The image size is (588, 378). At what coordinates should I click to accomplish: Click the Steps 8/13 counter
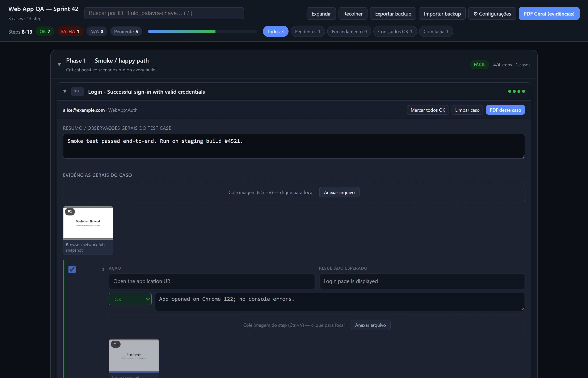coord(20,32)
